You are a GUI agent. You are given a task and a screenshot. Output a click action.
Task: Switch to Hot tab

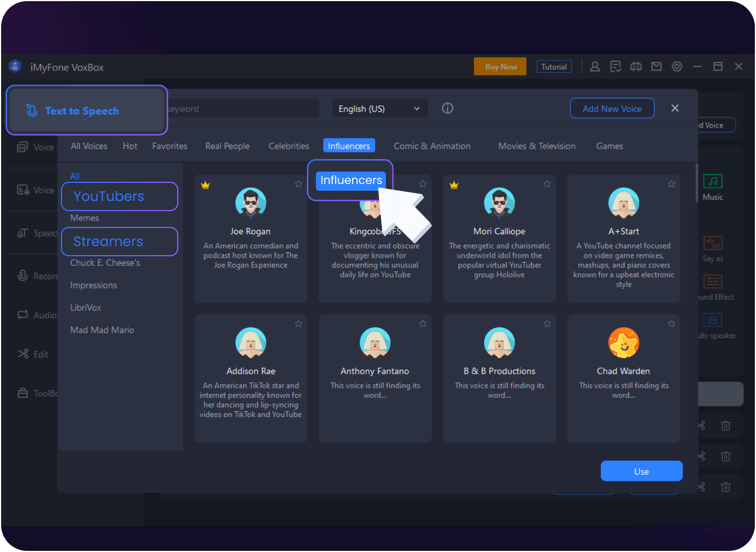click(x=130, y=146)
